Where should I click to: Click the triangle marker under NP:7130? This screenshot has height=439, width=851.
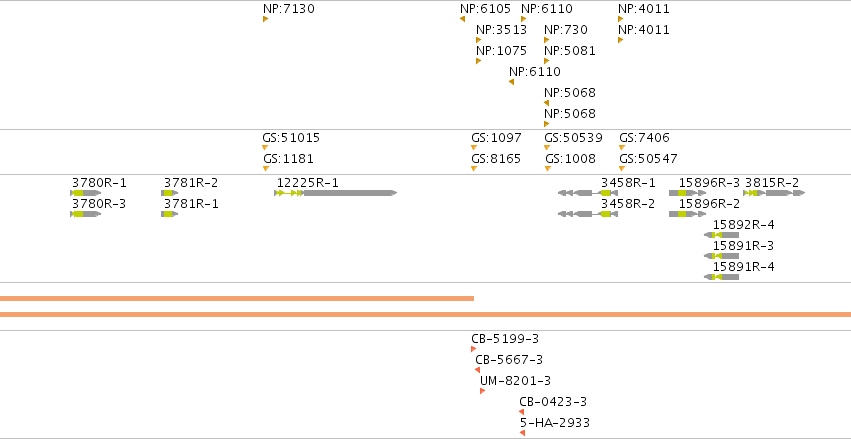click(265, 19)
